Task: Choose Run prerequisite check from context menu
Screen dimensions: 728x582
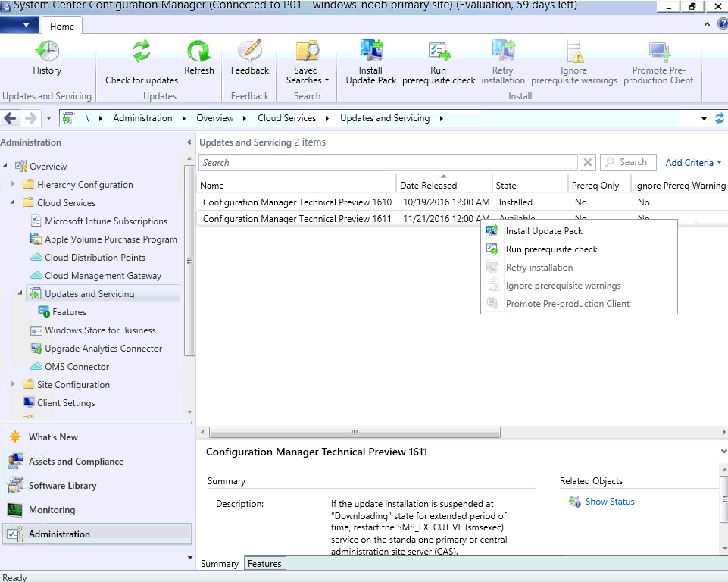Action: [x=579, y=249]
